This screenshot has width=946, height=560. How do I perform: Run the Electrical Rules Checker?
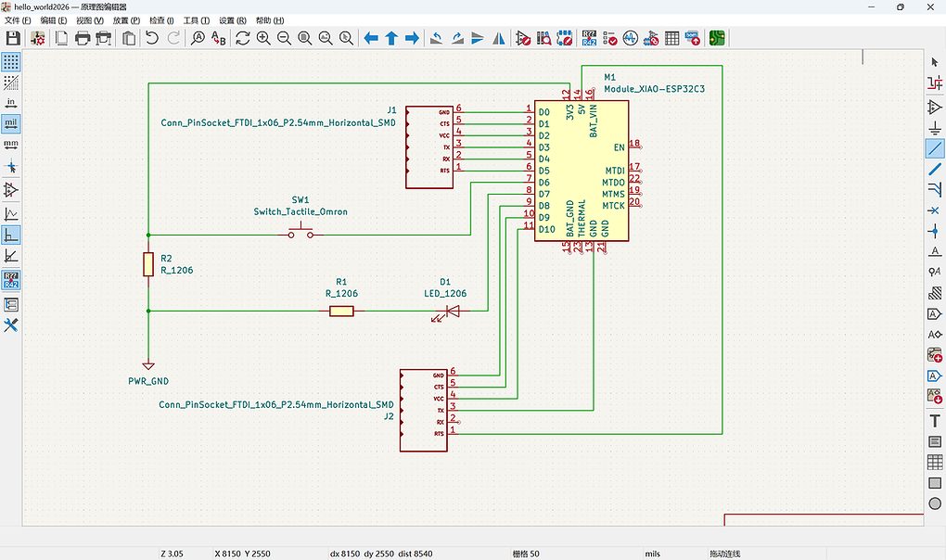[610, 37]
